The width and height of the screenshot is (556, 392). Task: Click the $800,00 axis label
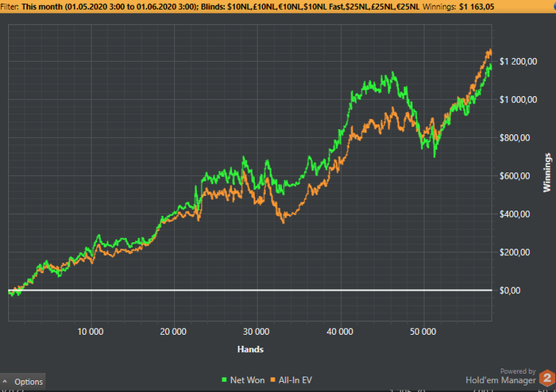(515, 138)
